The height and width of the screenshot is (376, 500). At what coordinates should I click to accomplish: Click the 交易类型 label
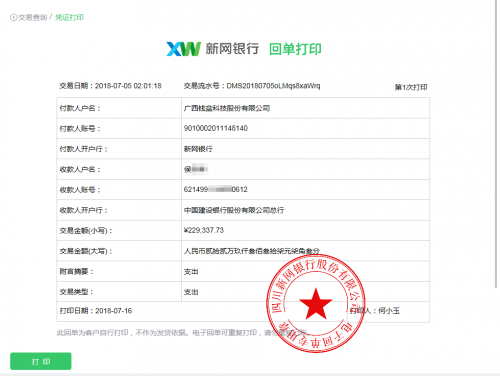(x=76, y=292)
